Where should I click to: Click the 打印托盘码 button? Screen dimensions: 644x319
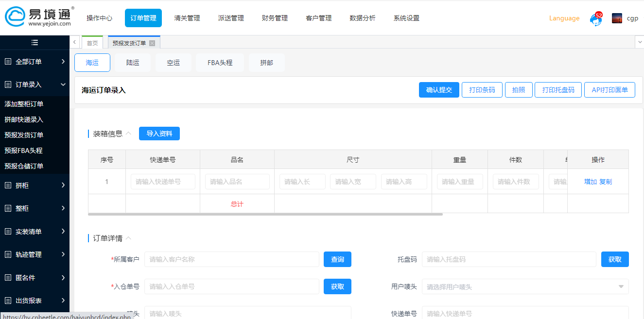point(558,90)
